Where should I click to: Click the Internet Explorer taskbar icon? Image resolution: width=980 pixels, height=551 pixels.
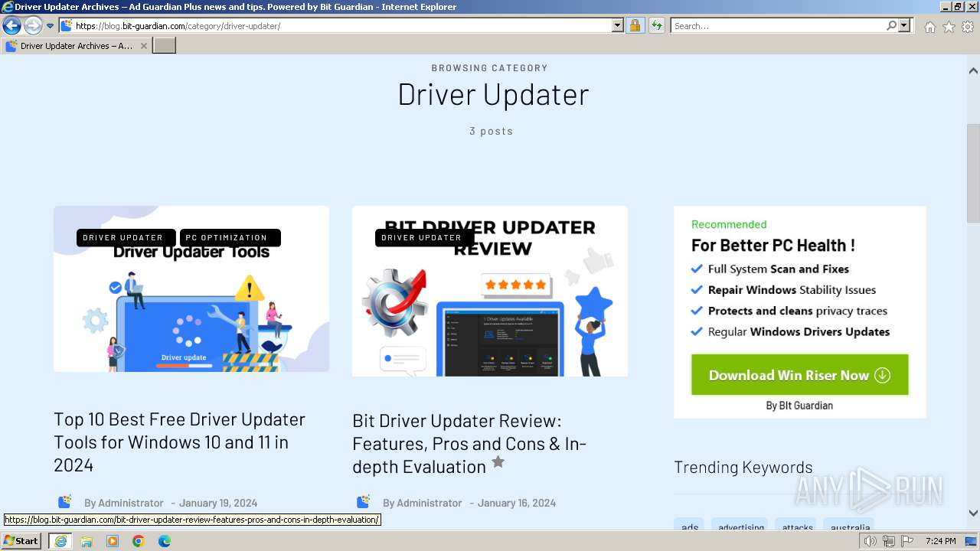click(60, 541)
